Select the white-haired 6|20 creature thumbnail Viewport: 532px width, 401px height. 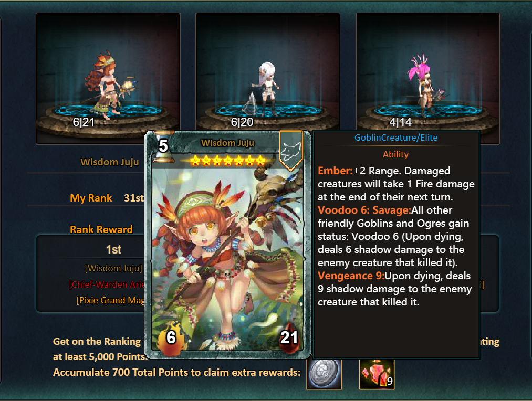(x=268, y=72)
